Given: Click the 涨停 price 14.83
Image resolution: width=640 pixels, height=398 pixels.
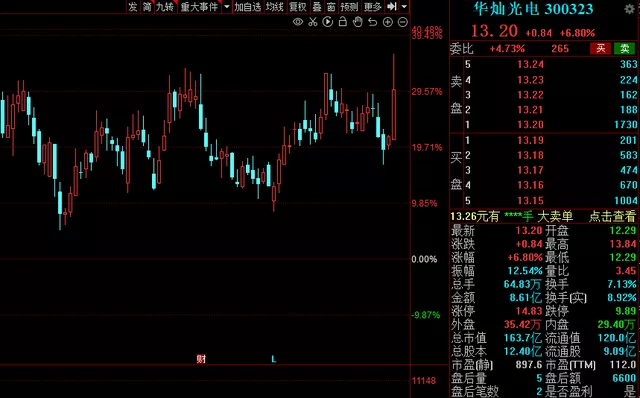Looking at the screenshot, I should pos(529,311).
